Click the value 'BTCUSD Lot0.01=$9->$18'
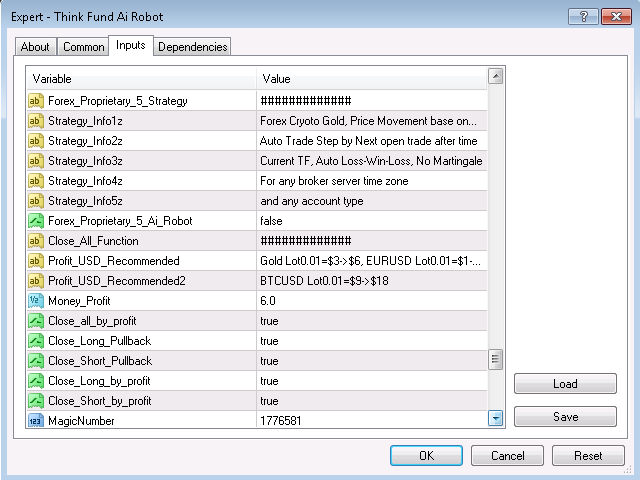 [x=324, y=281]
